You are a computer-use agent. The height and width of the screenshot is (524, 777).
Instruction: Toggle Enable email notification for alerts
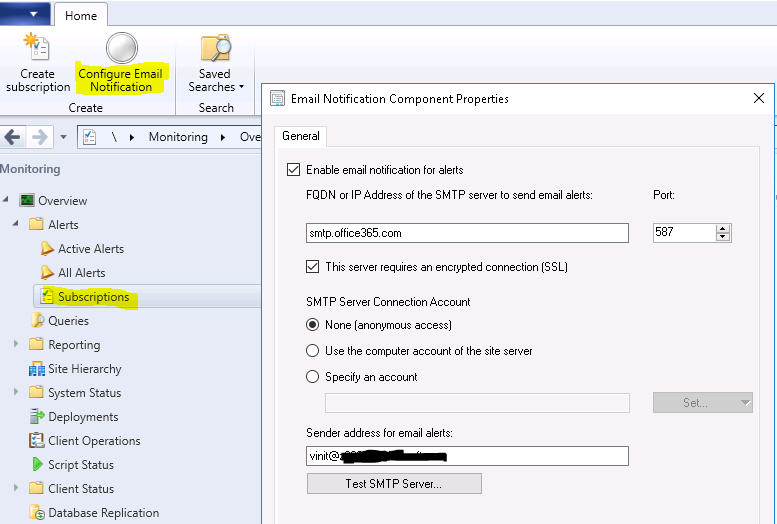coord(293,170)
